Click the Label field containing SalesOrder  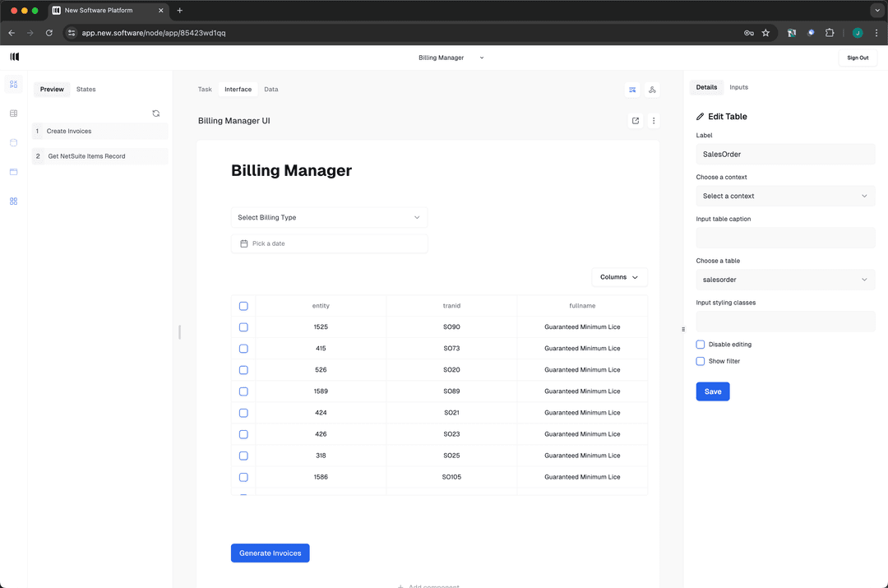coord(785,154)
